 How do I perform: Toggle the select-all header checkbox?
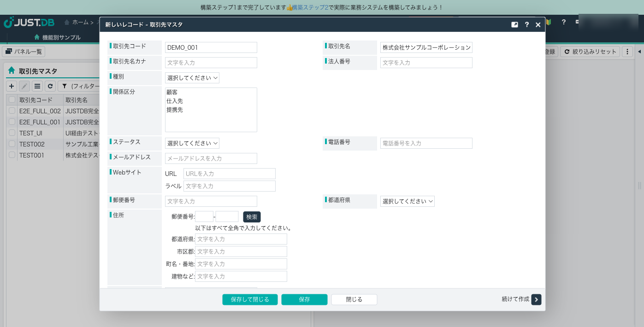coord(12,100)
